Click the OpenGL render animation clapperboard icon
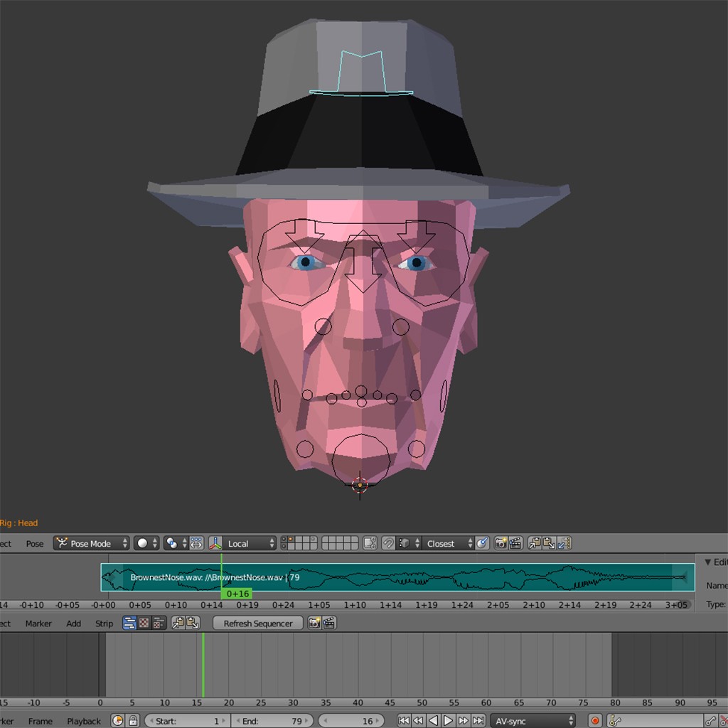This screenshot has width=728, height=728. (x=514, y=543)
